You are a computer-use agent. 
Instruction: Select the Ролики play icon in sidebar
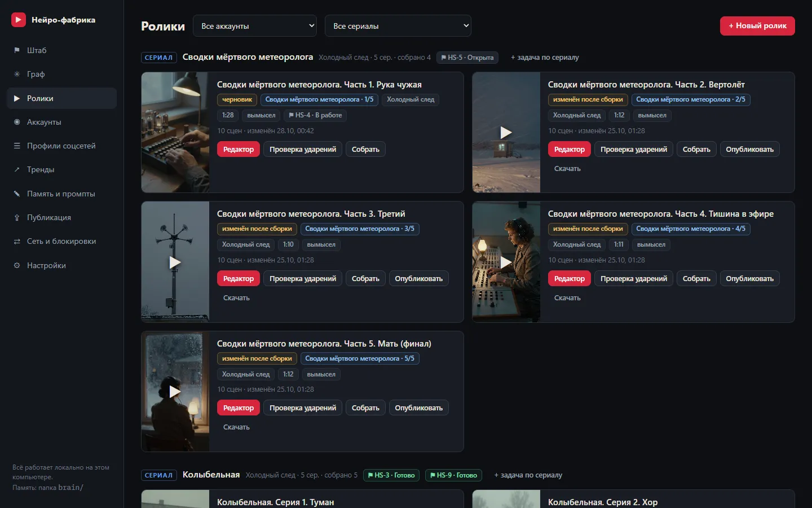pyautogui.click(x=17, y=98)
